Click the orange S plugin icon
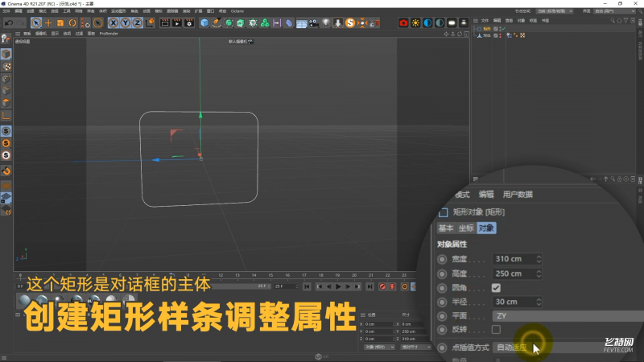The height and width of the screenshot is (362, 644). click(x=350, y=23)
